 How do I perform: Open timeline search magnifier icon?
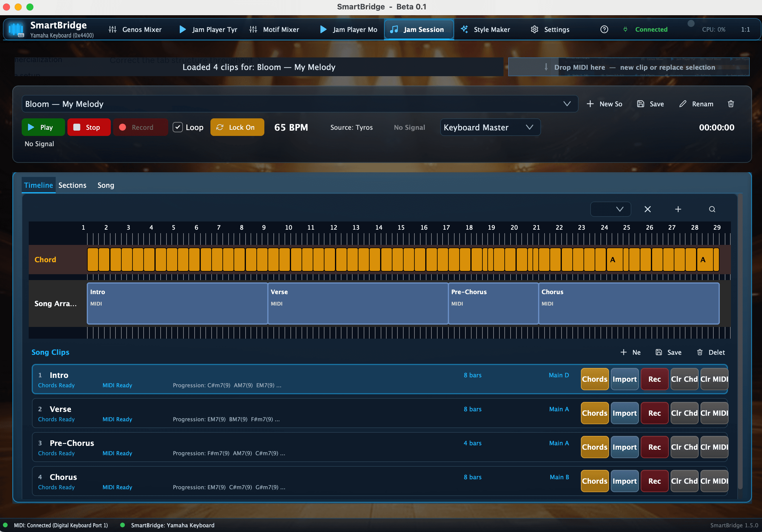(x=712, y=209)
